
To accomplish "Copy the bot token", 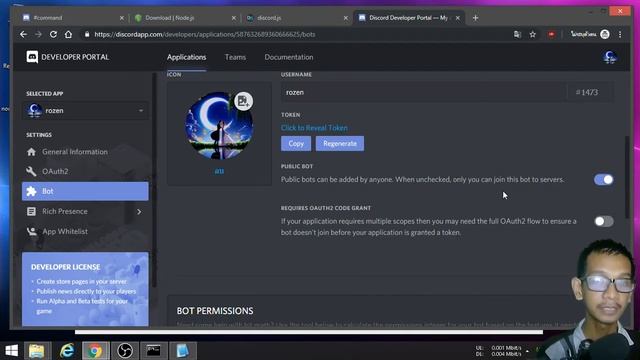I will point(296,144).
